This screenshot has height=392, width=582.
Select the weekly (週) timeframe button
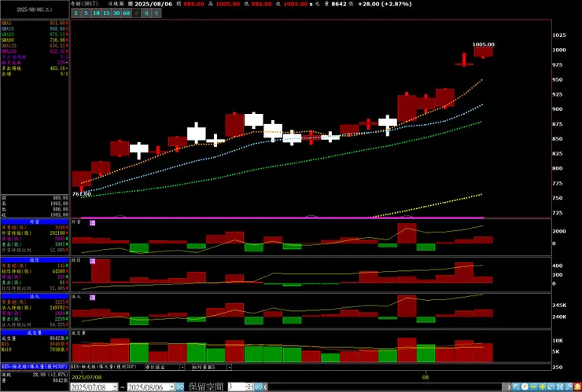[146, 13]
